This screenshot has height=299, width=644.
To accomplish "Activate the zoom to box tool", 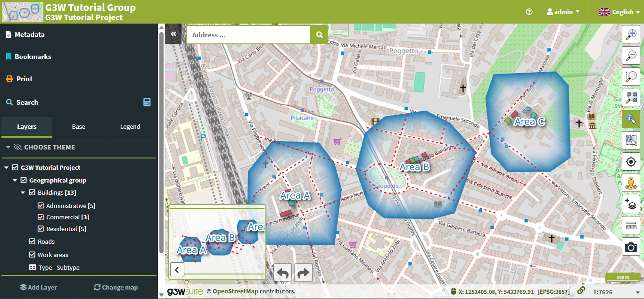I will (x=631, y=77).
